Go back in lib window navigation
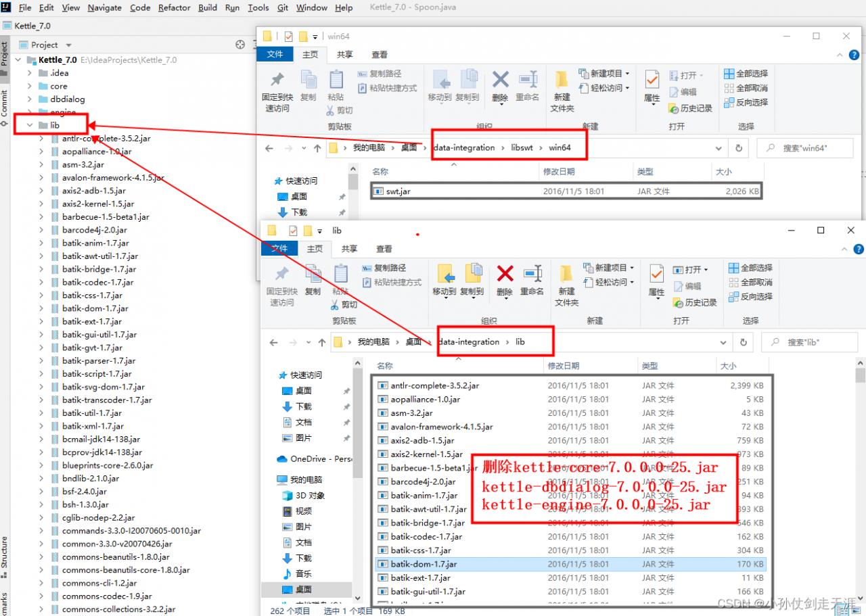The image size is (866, 616). (274, 342)
